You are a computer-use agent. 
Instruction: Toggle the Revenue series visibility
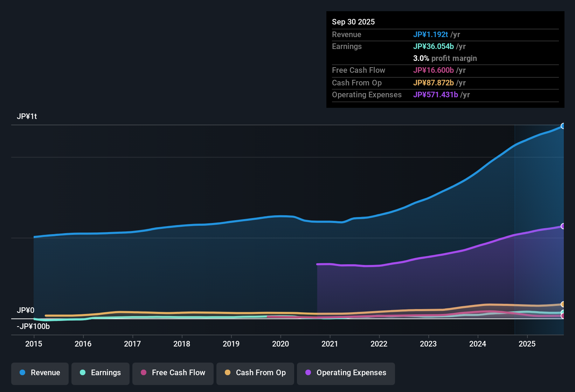pos(40,373)
